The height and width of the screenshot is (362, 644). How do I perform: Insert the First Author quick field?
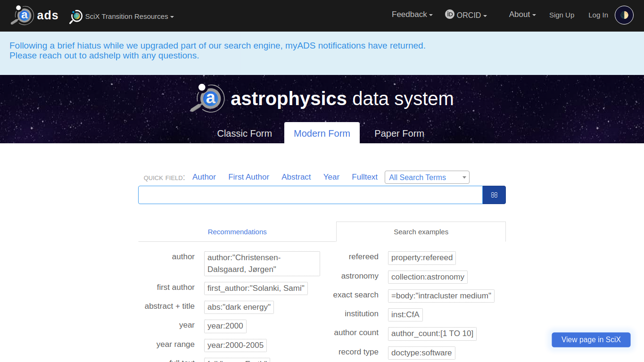(249, 177)
